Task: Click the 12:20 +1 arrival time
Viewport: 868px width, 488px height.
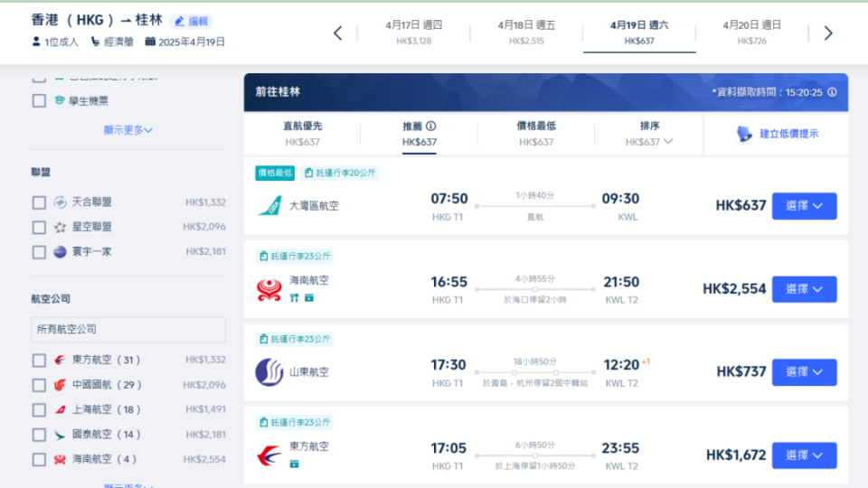Action: click(626, 364)
